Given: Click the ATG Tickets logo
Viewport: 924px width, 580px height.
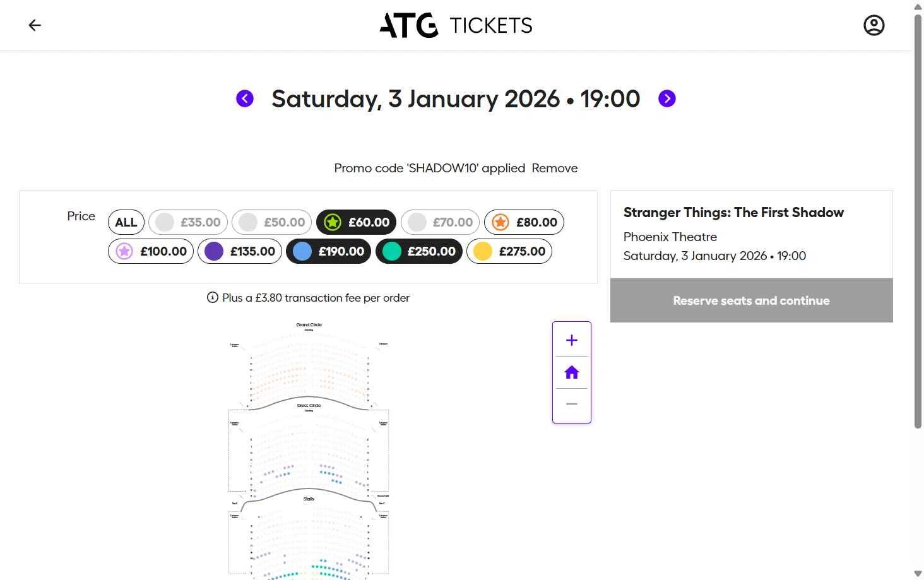Looking at the screenshot, I should tap(456, 25).
